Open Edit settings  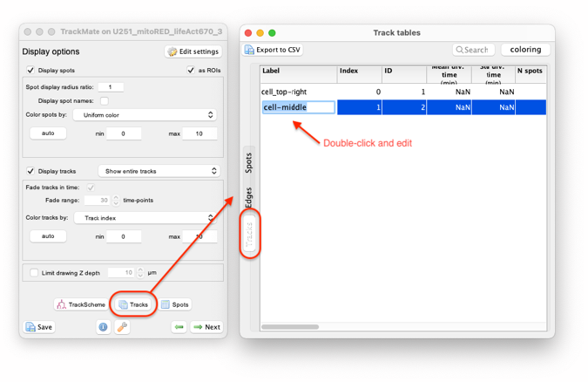click(x=193, y=51)
